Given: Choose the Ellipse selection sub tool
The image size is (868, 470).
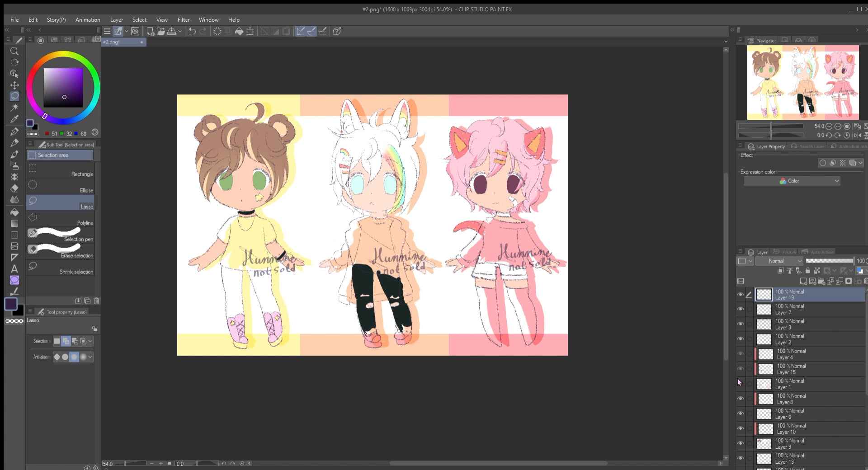Looking at the screenshot, I should [x=60, y=187].
